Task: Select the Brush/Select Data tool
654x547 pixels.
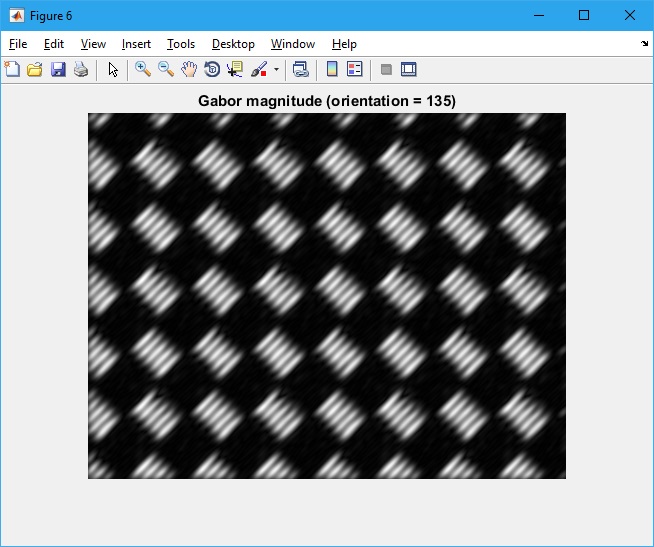Action: [259, 70]
